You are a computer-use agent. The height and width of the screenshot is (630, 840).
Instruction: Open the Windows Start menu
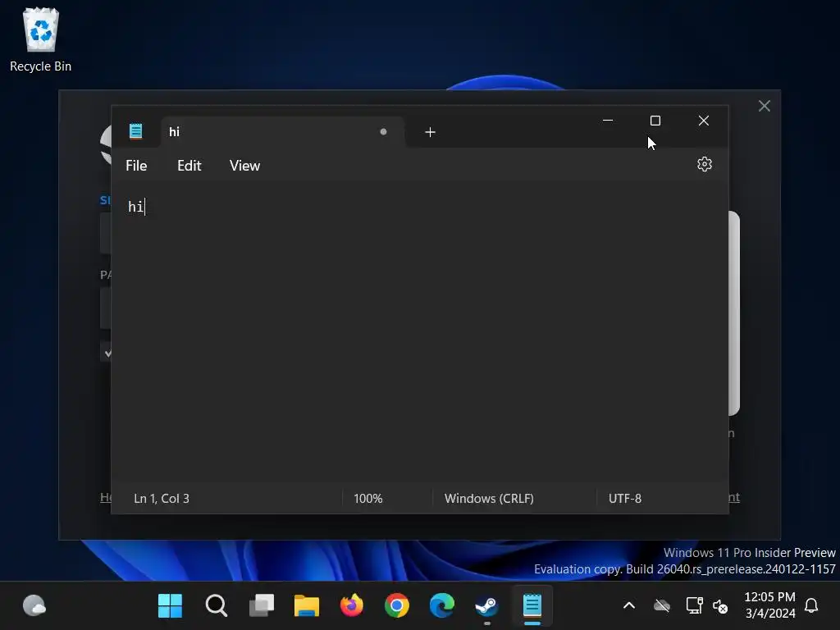click(x=171, y=606)
